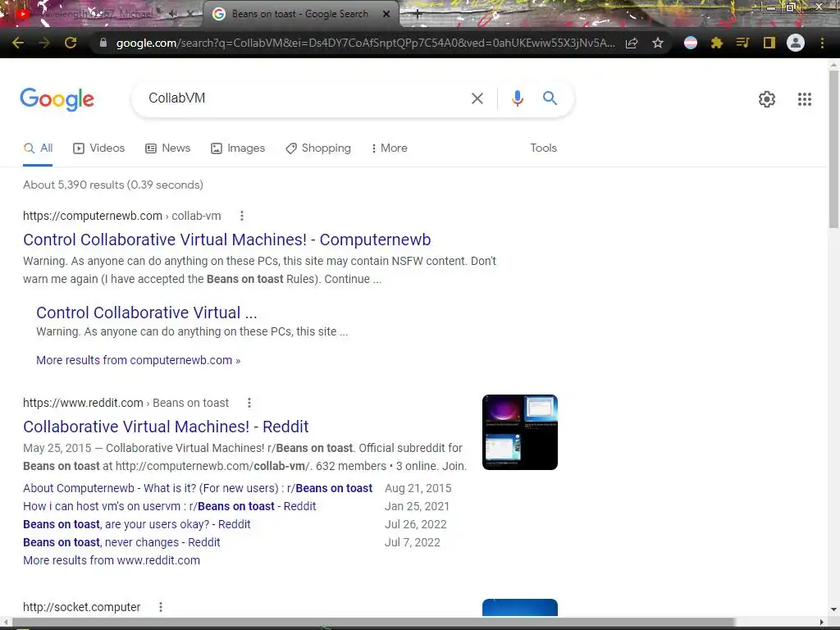
Task: Click the share page icon in address bar
Action: pos(632,43)
